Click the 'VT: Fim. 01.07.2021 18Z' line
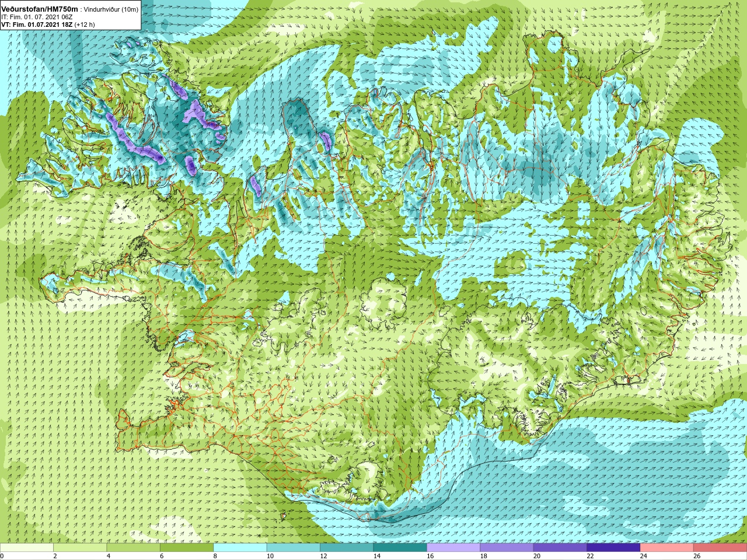This screenshot has height=560, width=747. click(37, 24)
